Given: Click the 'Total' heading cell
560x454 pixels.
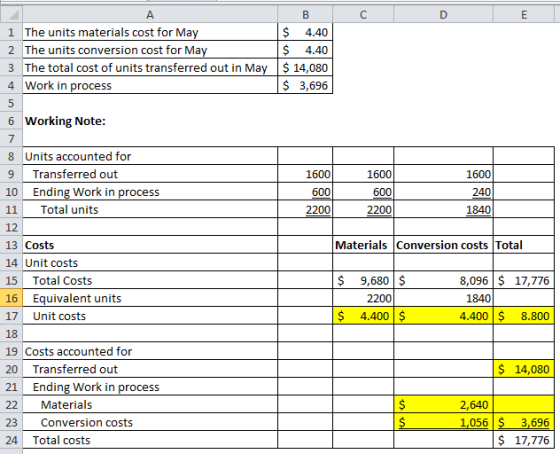Looking at the screenshot, I should coord(524,245).
